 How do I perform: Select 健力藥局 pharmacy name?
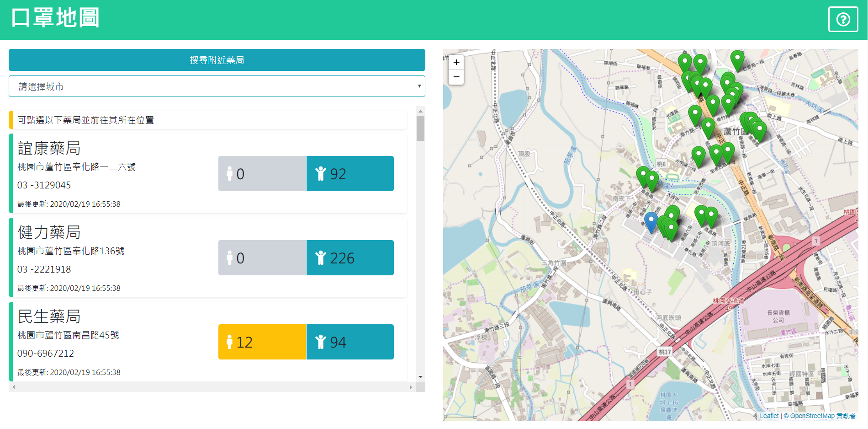click(x=49, y=232)
